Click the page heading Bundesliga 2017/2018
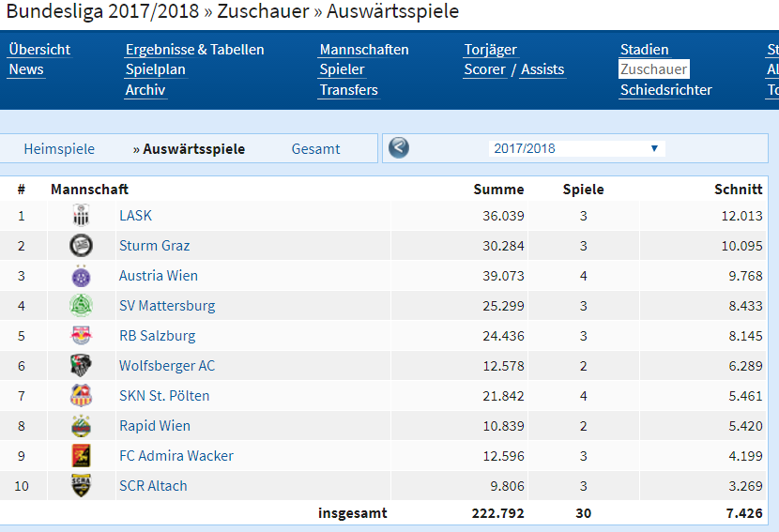The image size is (779, 532). coord(102,11)
